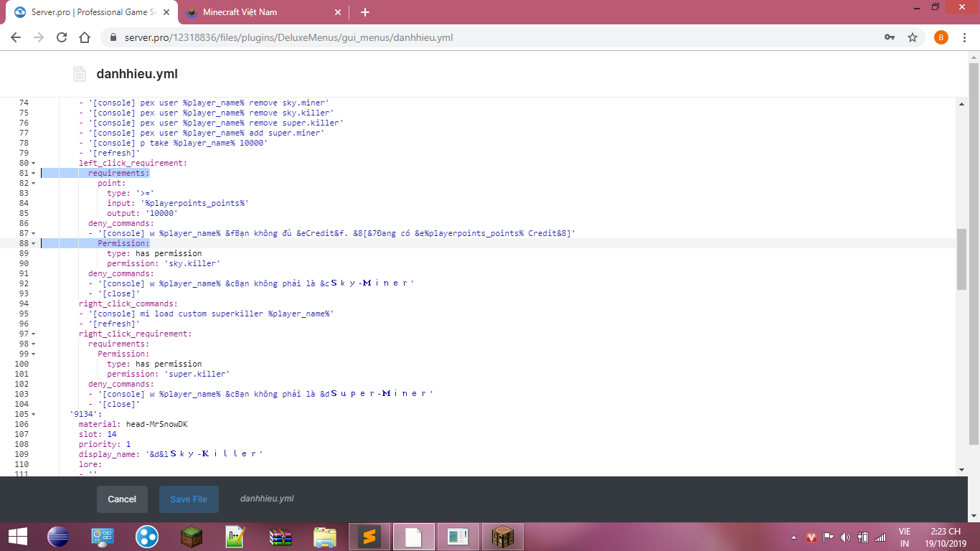Image resolution: width=980 pixels, height=551 pixels.
Task: Click the danhhieu.yml file document icon
Action: tap(79, 74)
